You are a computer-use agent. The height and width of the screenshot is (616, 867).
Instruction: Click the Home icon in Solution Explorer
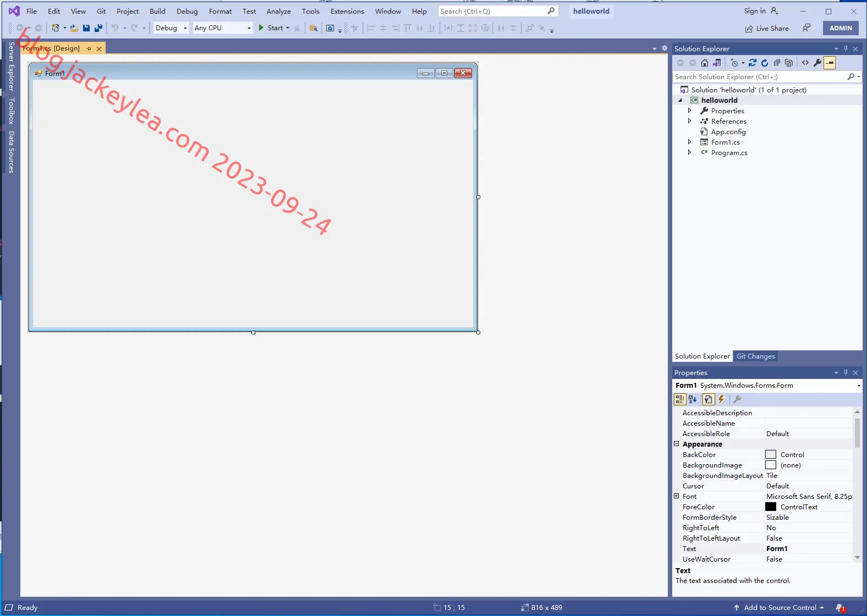[x=705, y=63]
